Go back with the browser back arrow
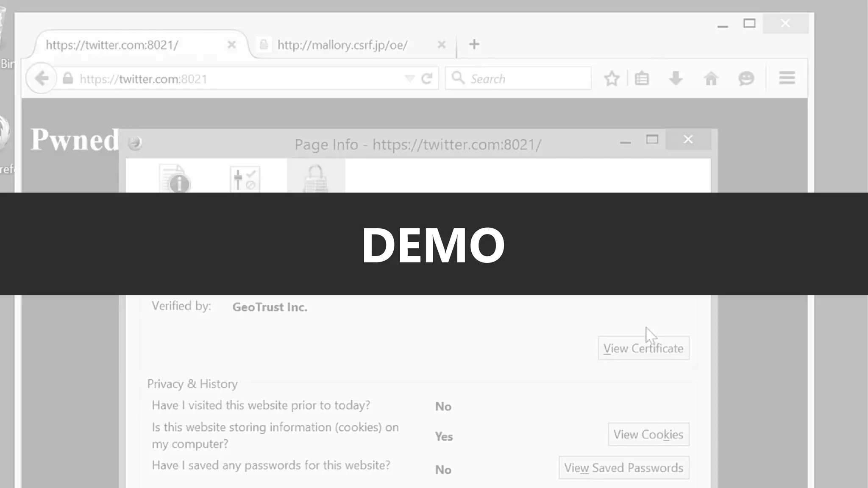The width and height of the screenshot is (868, 488). point(41,78)
